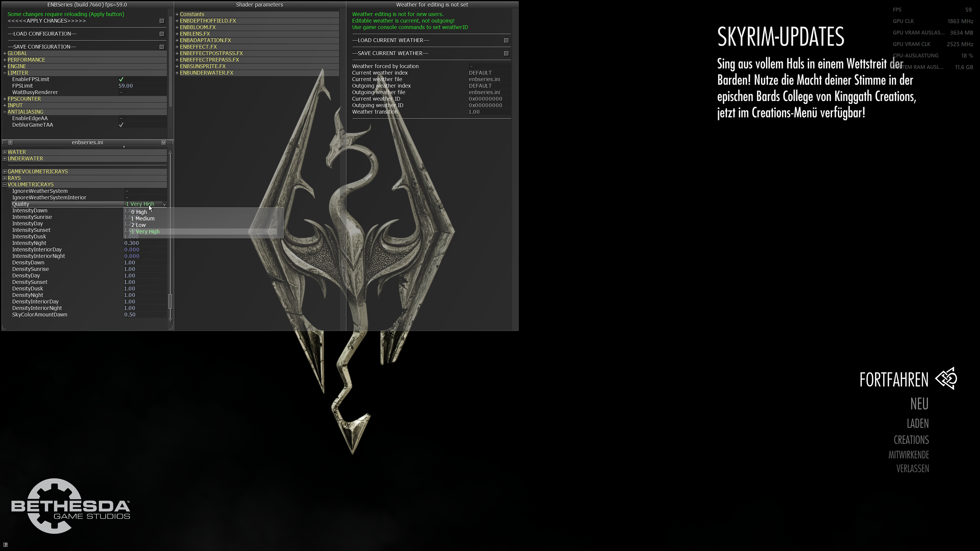980x551 pixels.
Task: Click the V collapse icon of enbseries.ini panel
Action: coord(163,142)
